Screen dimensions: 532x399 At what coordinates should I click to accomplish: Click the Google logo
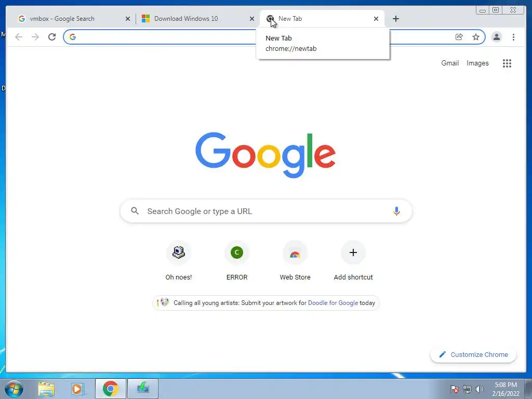pyautogui.click(x=265, y=155)
